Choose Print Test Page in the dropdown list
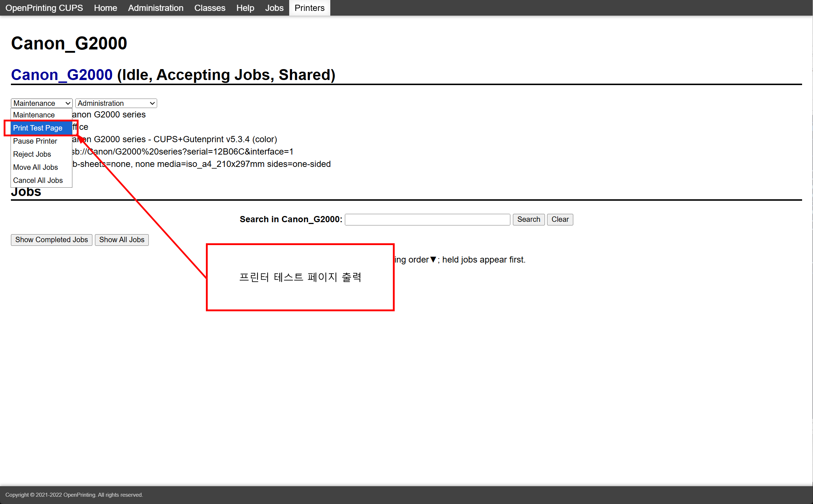 click(x=38, y=128)
